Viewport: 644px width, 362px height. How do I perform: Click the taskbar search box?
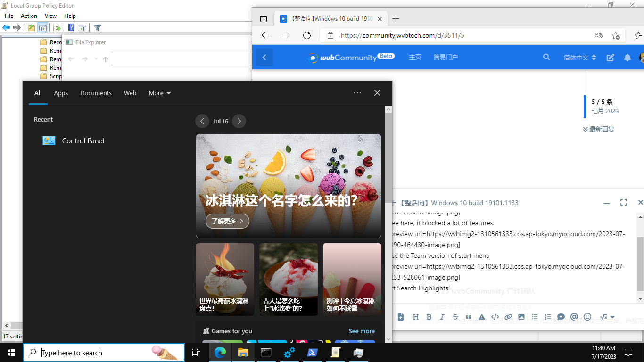tap(104, 353)
